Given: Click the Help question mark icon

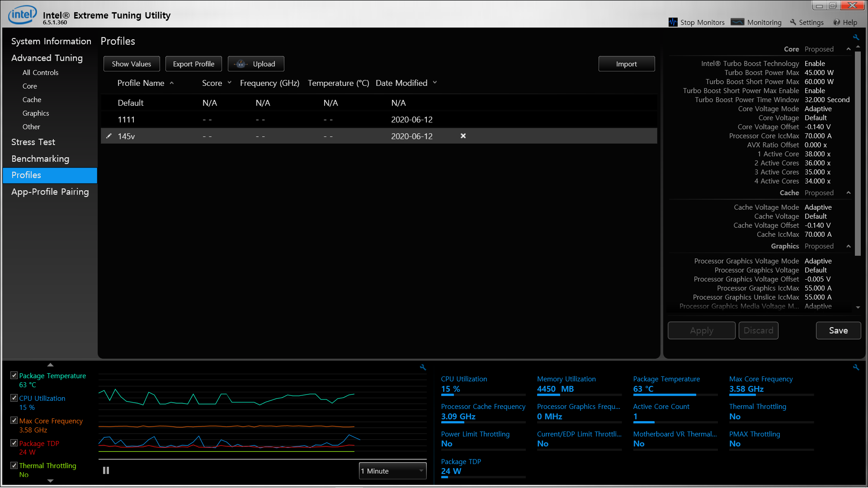Looking at the screenshot, I should [837, 22].
